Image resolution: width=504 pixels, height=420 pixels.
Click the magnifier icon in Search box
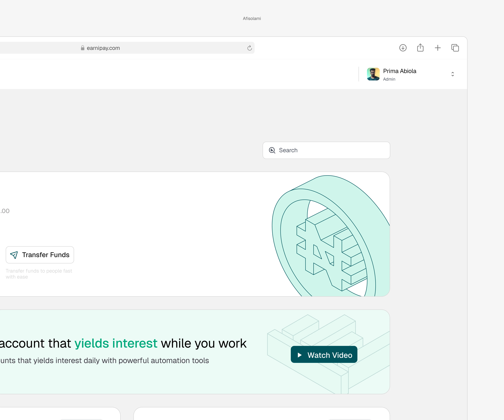[x=272, y=150]
